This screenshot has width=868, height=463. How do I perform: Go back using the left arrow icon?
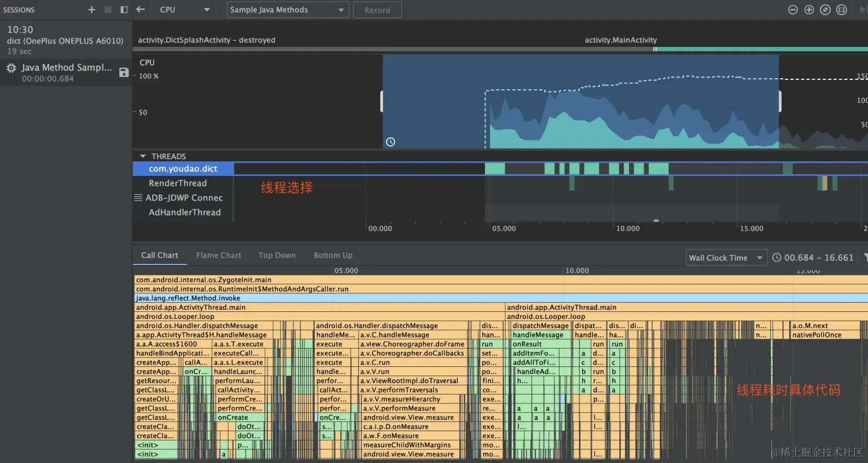pyautogui.click(x=140, y=9)
